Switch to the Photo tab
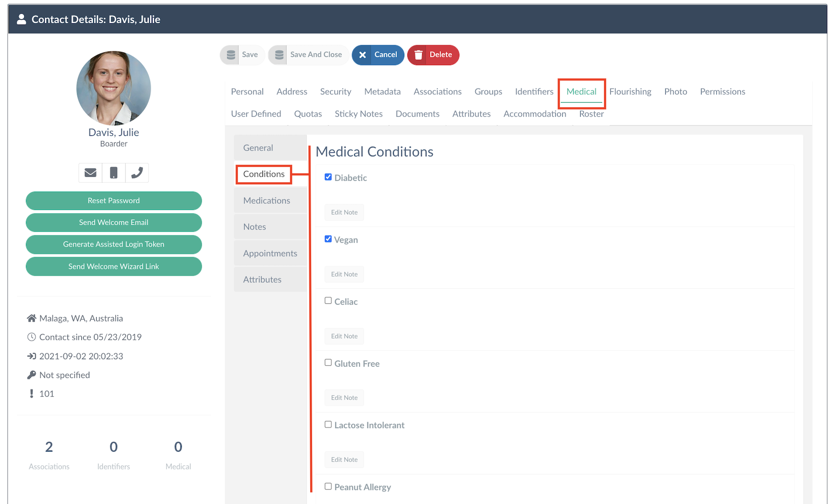 tap(676, 92)
